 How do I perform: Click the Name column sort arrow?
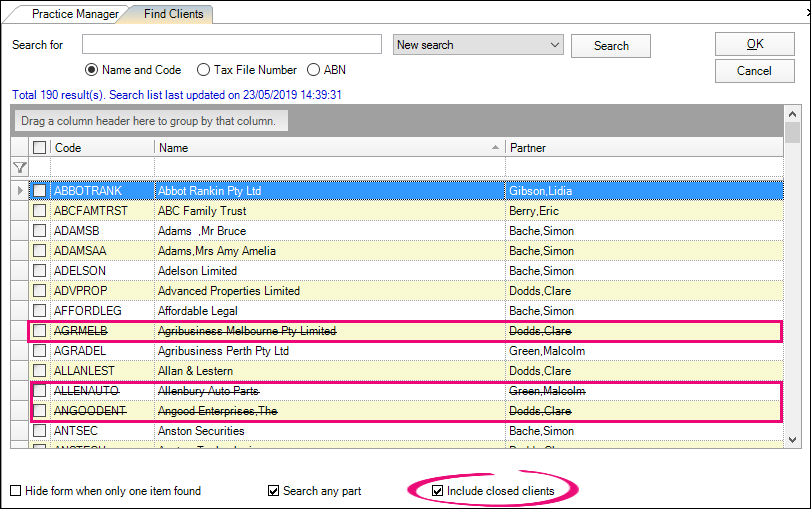coord(496,148)
